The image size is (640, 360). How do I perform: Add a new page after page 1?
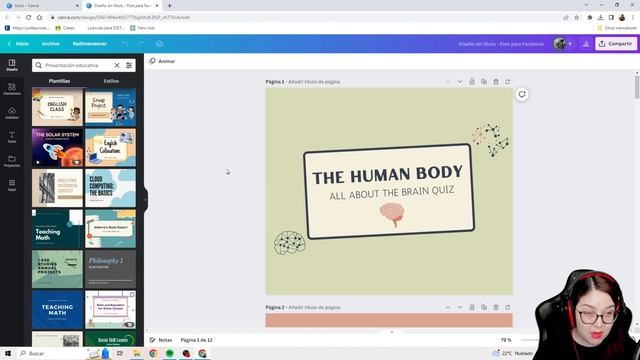pos(508,82)
